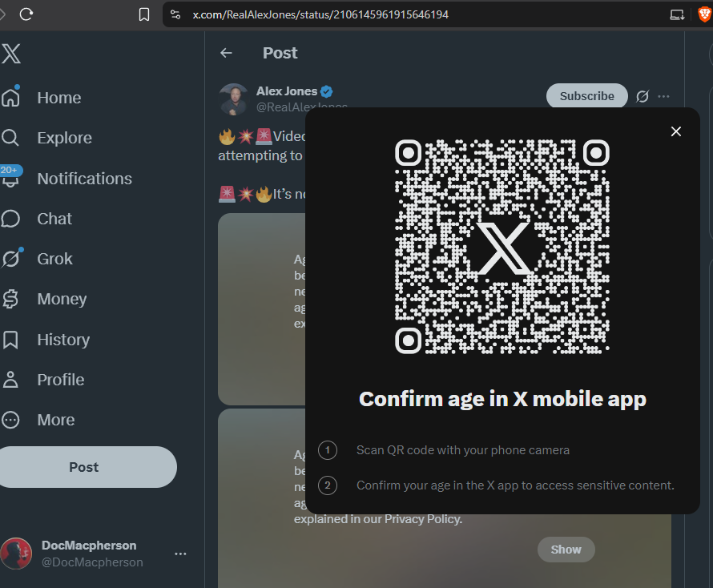Open the post's three-dot menu
The image size is (713, 588).
[x=663, y=96]
